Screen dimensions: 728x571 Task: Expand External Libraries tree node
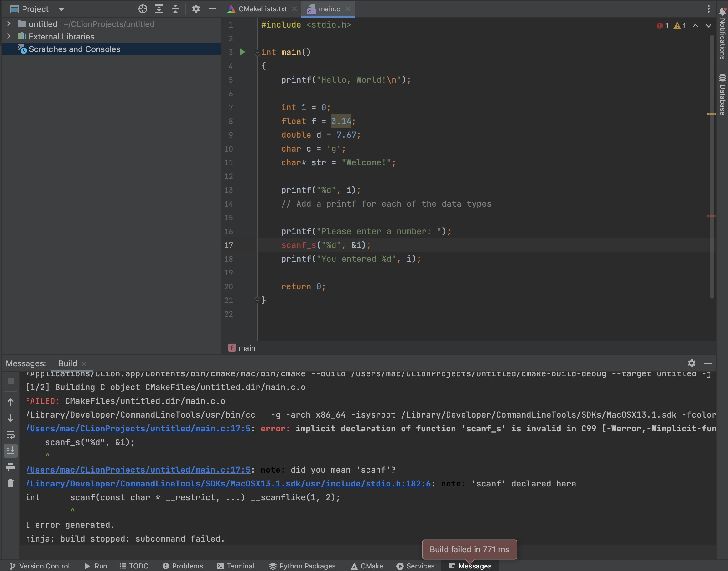(x=9, y=36)
